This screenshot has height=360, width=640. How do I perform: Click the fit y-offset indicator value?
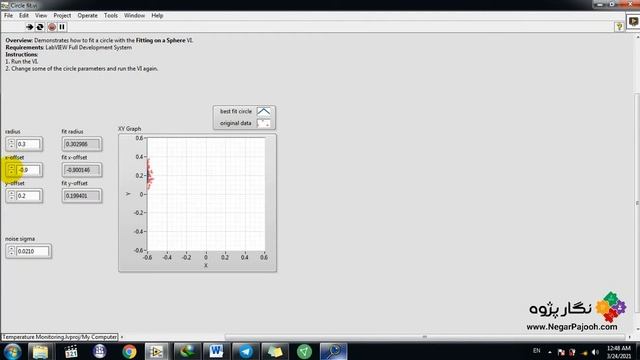point(82,196)
